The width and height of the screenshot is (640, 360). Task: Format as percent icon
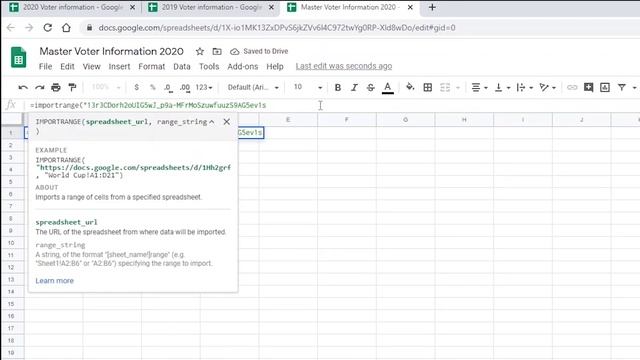153,87
